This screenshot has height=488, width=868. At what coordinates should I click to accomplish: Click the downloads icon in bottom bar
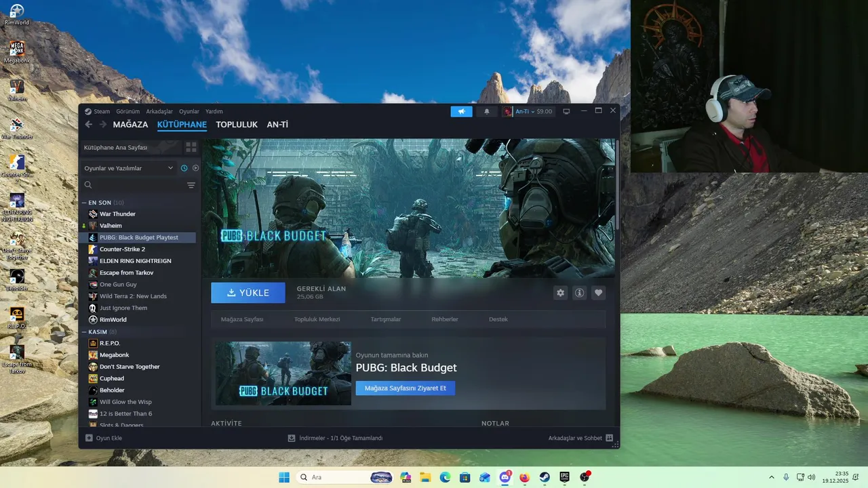292,438
